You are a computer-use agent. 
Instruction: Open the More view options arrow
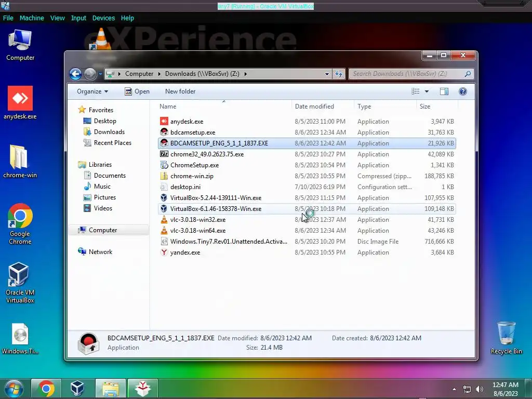coord(427,91)
